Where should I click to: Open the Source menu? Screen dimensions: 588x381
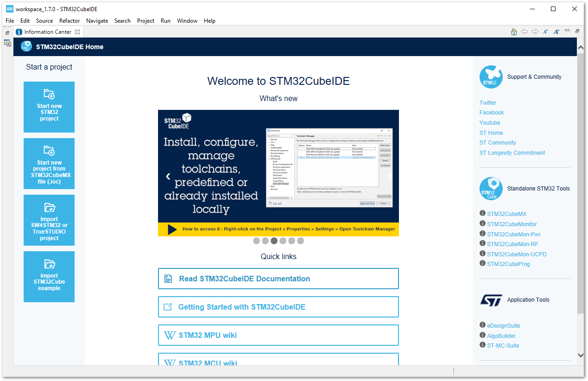point(44,21)
